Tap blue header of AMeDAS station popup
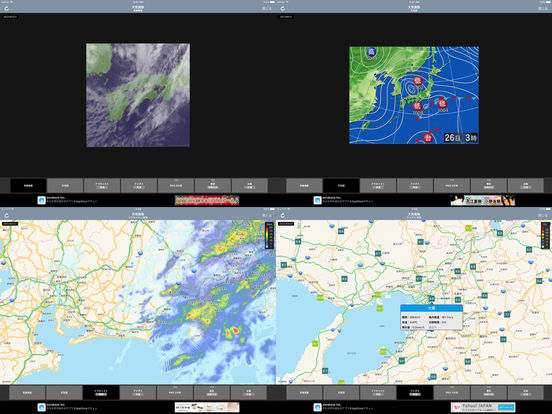552x414 pixels. coord(431,308)
